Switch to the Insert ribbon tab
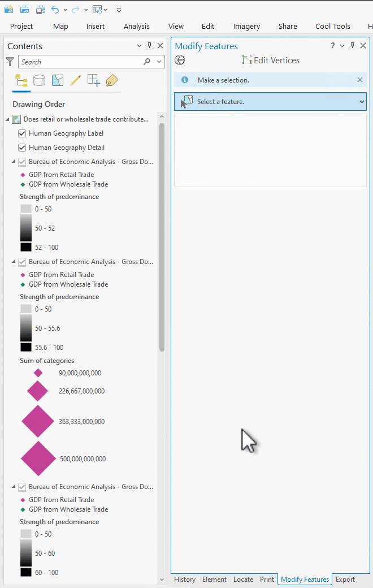 pos(95,26)
